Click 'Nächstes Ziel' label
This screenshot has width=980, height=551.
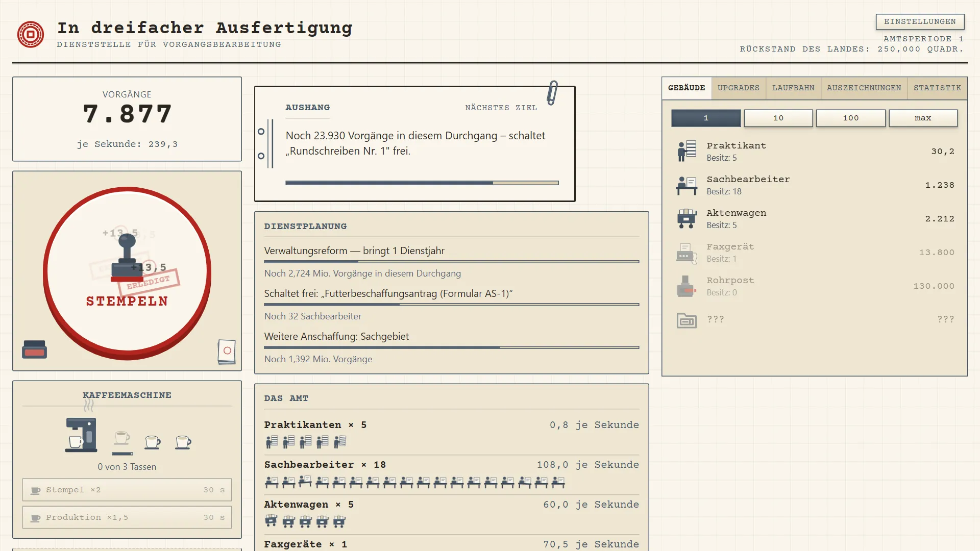[x=501, y=108]
